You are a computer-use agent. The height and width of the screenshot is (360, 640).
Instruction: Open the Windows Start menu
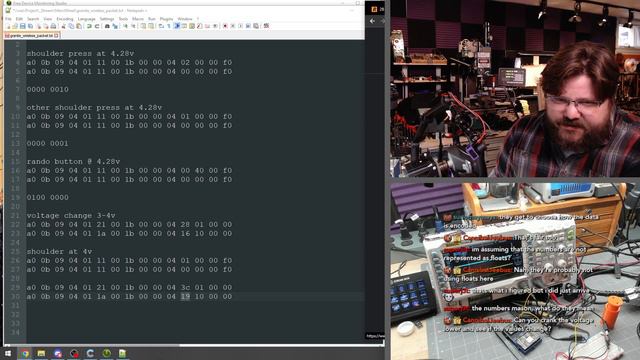coord(8,353)
